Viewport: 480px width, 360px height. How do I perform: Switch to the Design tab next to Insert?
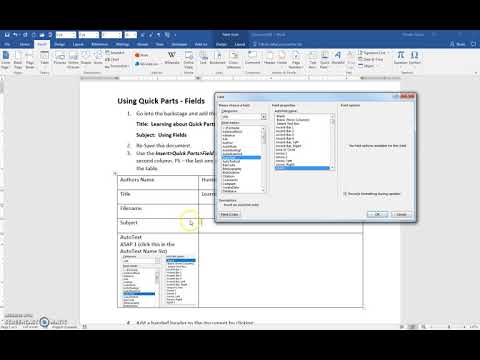59,44
